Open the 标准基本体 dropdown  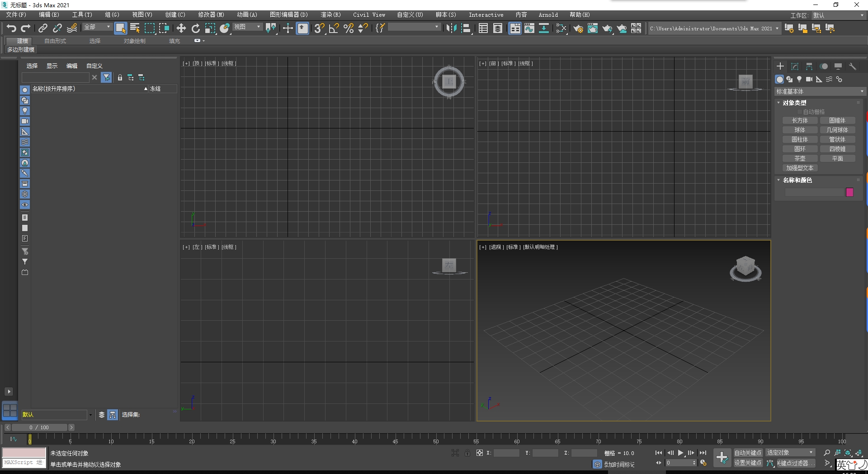(x=819, y=91)
